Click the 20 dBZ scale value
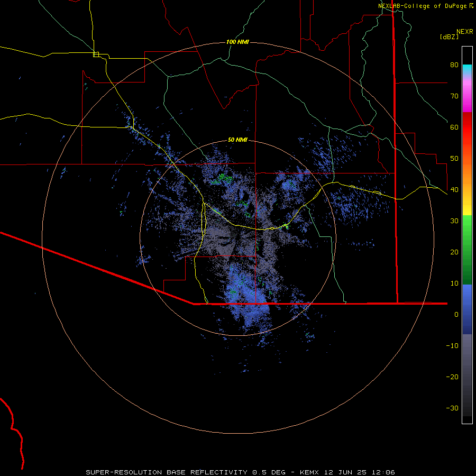The width and height of the screenshot is (476, 476). point(454,253)
